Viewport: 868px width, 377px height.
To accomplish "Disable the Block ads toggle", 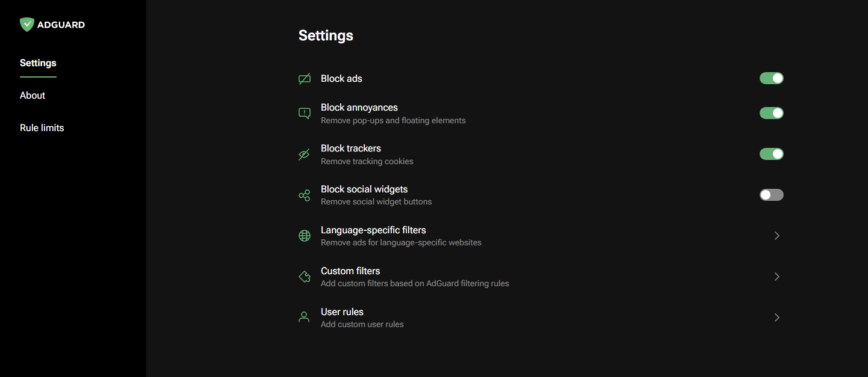I will (771, 78).
